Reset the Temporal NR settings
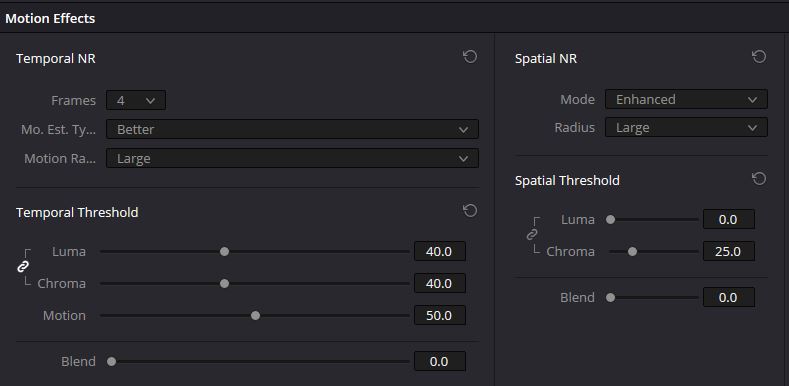The width and height of the screenshot is (789, 386). pyautogui.click(x=470, y=57)
